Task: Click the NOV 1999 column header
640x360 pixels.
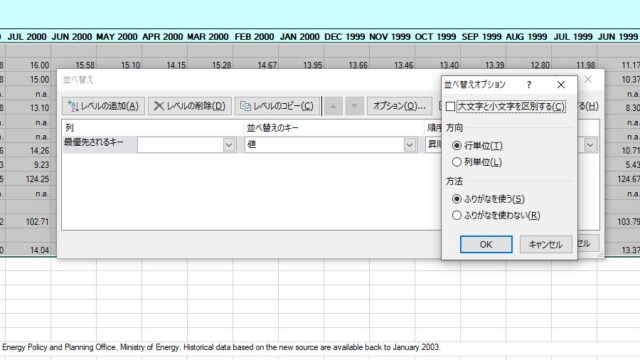Action: [390, 37]
